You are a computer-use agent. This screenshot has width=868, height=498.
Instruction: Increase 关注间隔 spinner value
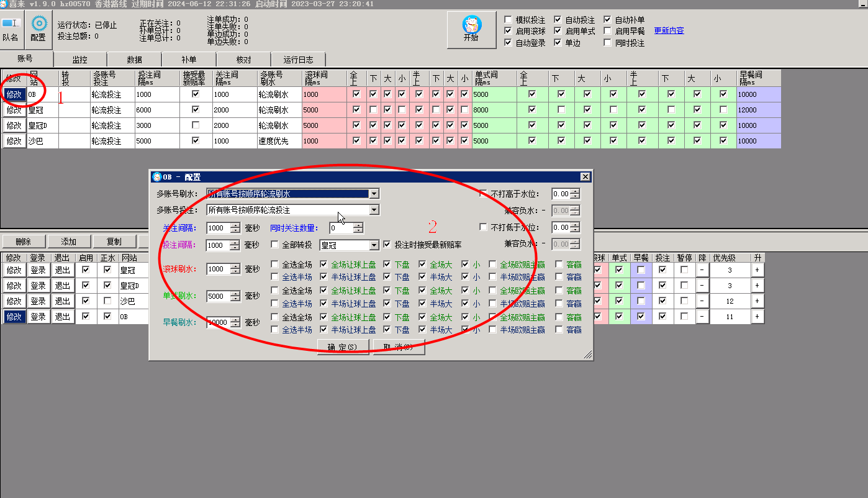235,225
